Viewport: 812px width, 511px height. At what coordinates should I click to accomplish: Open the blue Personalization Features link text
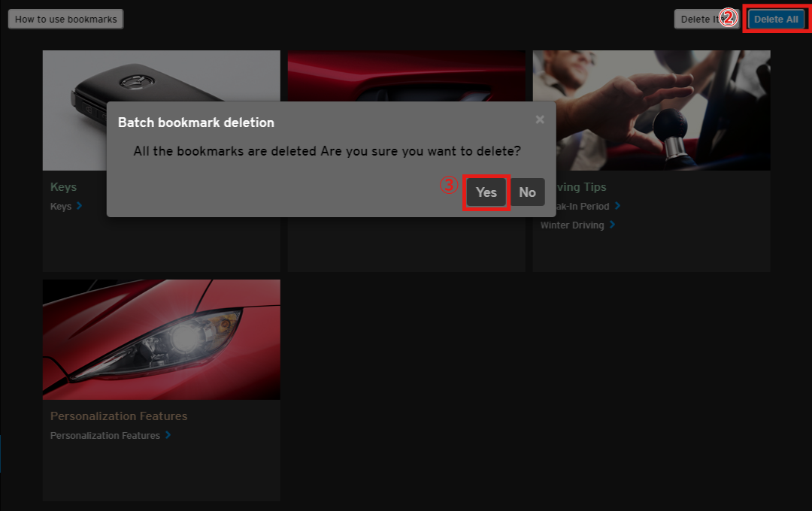click(105, 435)
